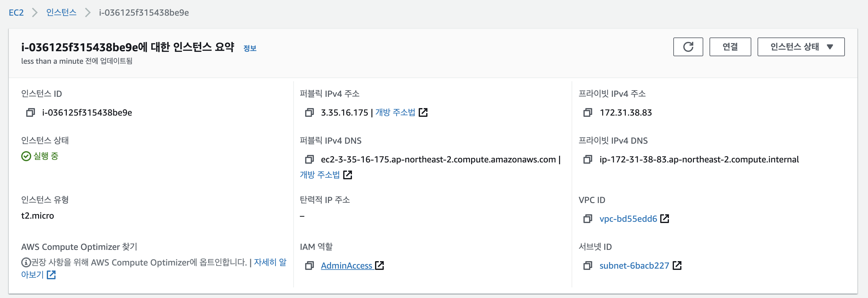The image size is (868, 298).
Task: Go to EC2 breadcrumb link
Action: coord(16,12)
